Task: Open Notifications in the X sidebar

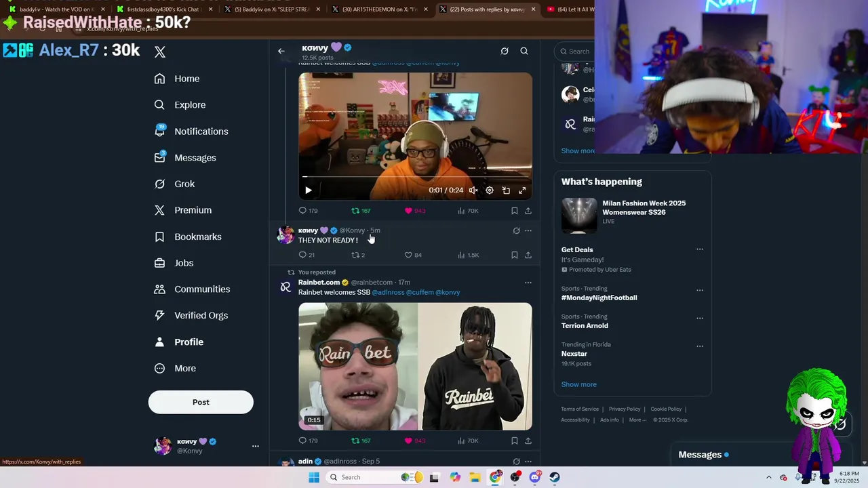Action: tap(191, 131)
